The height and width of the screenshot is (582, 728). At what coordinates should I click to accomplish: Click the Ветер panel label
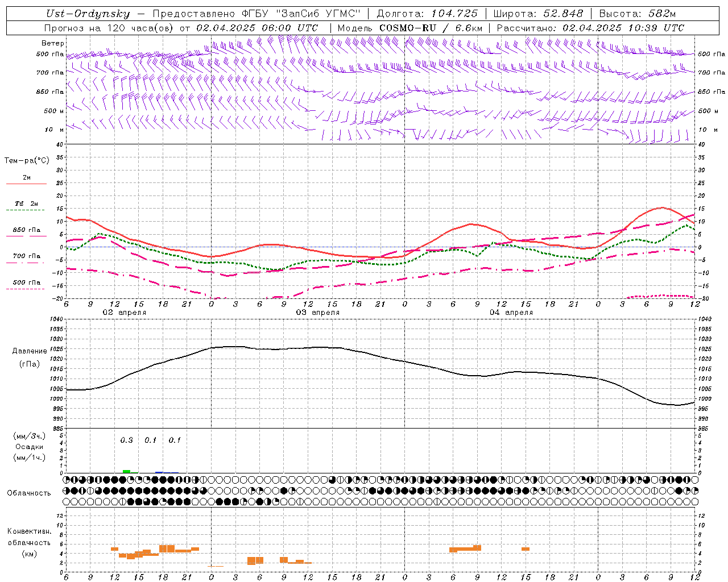pos(53,43)
